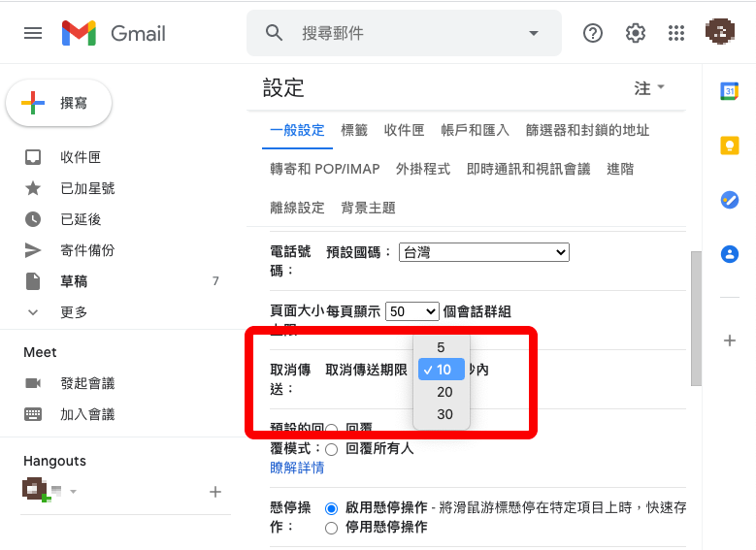Switch to 離線設定 tab

(297, 208)
